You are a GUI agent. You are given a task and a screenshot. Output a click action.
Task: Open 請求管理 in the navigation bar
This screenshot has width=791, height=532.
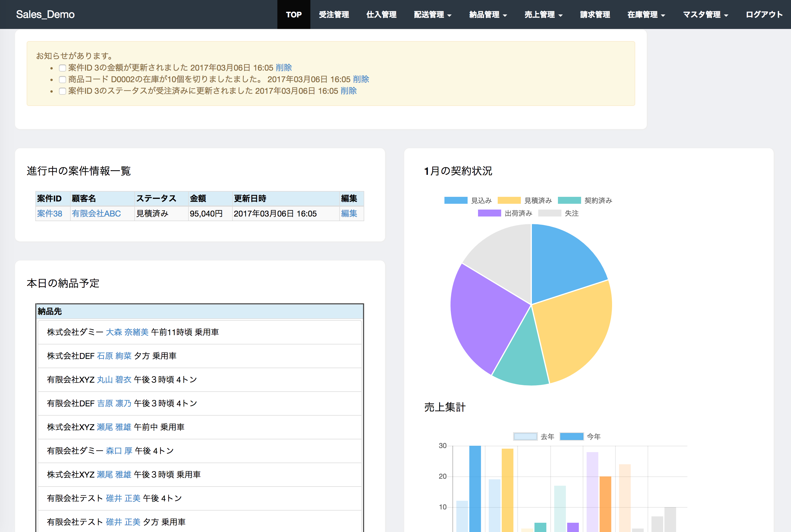point(595,14)
